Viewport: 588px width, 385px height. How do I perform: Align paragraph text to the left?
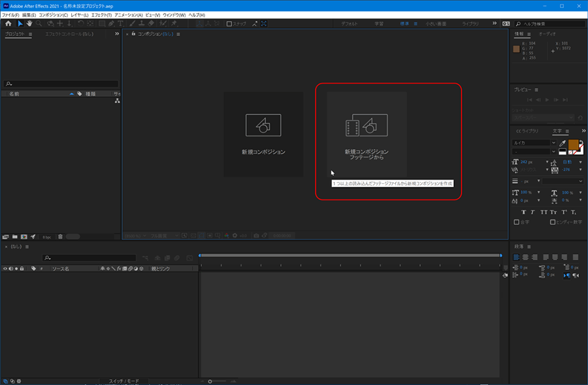coord(517,258)
